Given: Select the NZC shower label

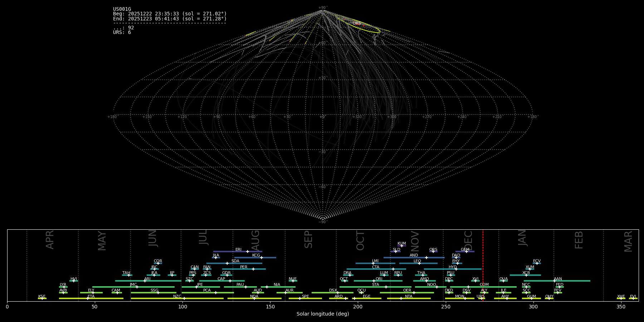Looking at the screenshot, I should pyautogui.click(x=177, y=297).
